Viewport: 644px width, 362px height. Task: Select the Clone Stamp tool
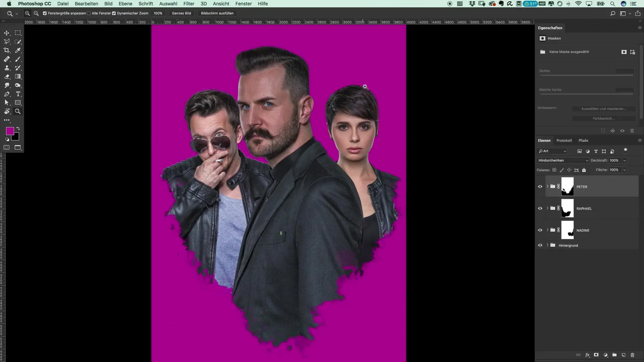pyautogui.click(x=7, y=68)
